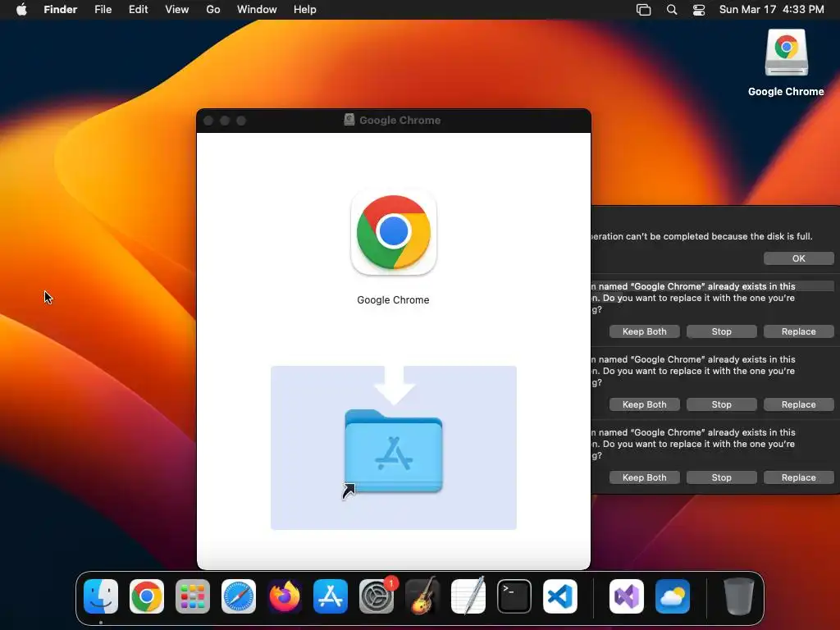Viewport: 840px width, 630px height.
Task: Launch Firefox from the dock
Action: pyautogui.click(x=285, y=596)
